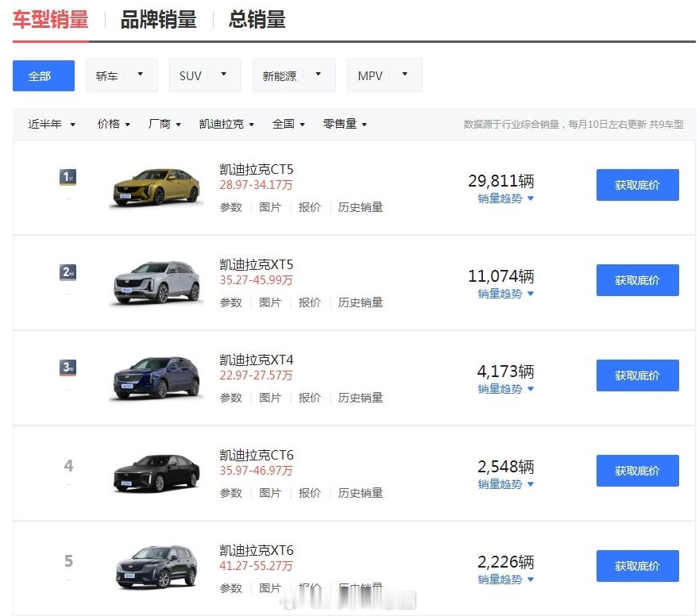Open 图片 for 凯迪拉克XT4
This screenshot has height=616, width=699.
click(x=270, y=398)
